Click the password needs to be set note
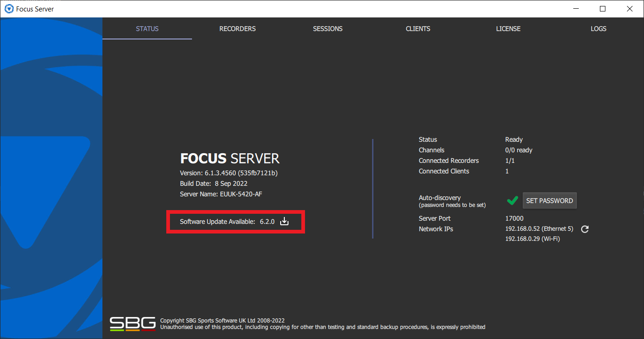Viewport: 644px width, 339px height. click(x=452, y=205)
